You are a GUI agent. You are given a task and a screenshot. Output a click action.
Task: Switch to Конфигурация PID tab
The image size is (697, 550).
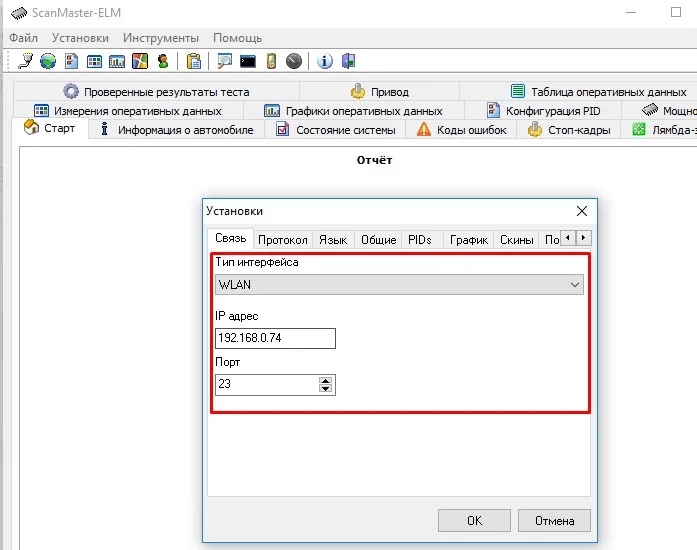[543, 111]
